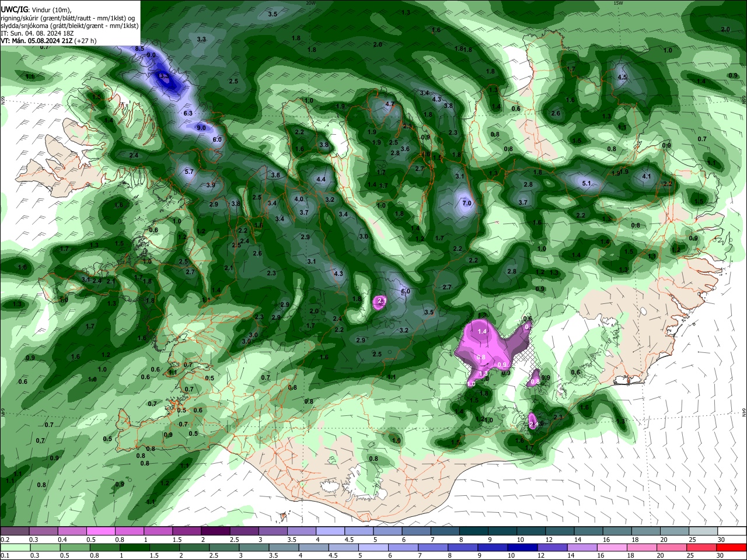Click the 4.5 precipitation value
This screenshot has height=560, width=747.
coord(622,77)
